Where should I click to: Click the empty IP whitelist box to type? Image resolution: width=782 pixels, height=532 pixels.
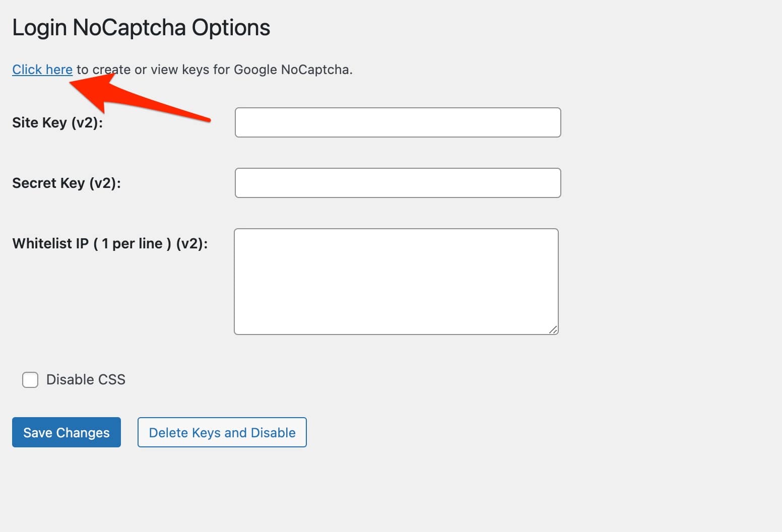coord(396,280)
